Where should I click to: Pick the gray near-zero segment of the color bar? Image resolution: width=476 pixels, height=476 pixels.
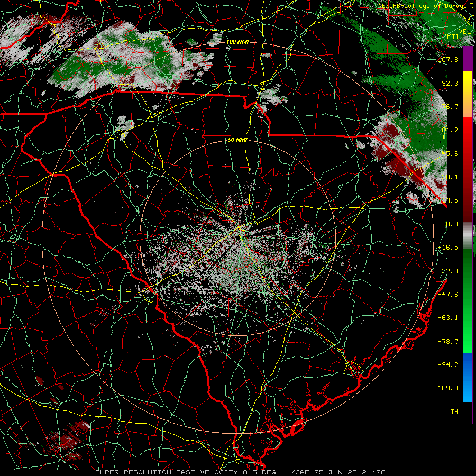[467, 235]
